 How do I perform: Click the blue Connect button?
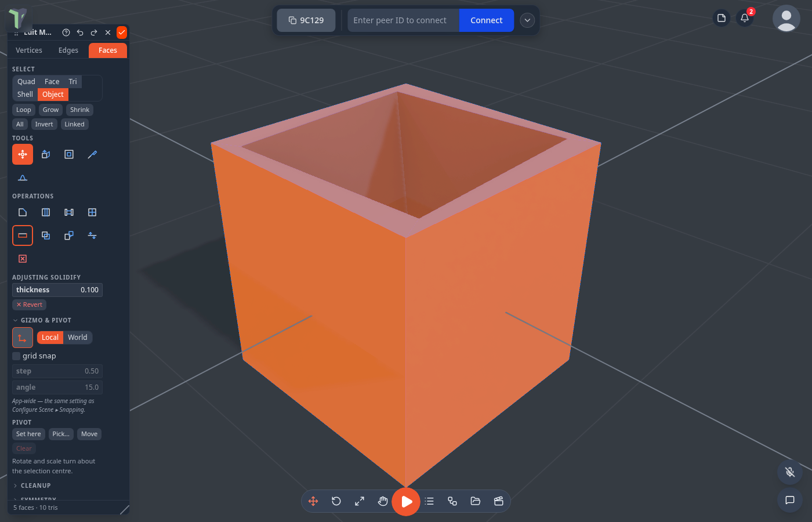(x=487, y=20)
